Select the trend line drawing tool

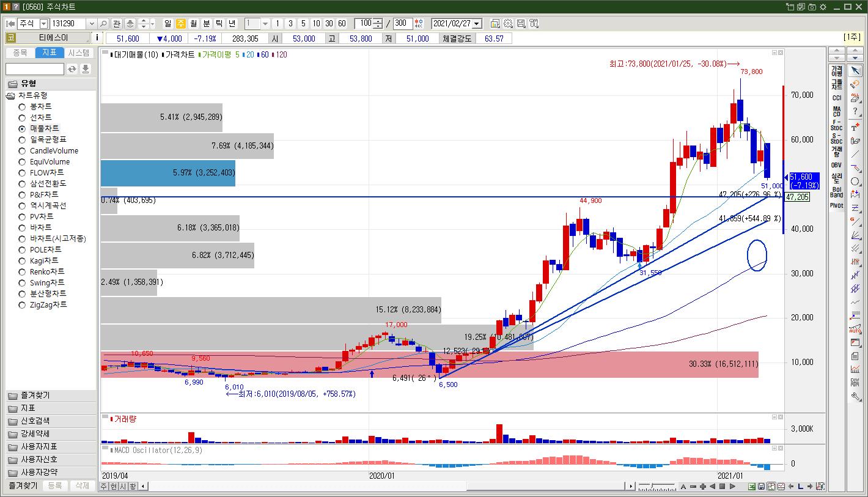[855, 154]
